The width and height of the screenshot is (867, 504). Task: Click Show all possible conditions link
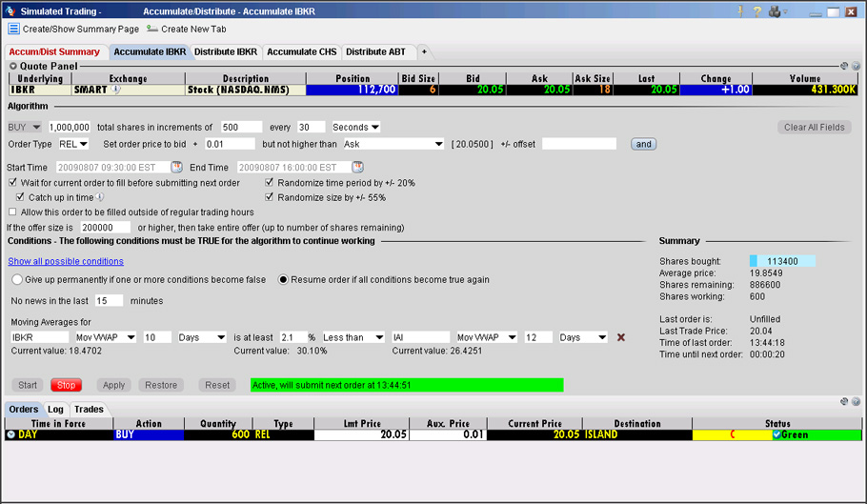pyautogui.click(x=66, y=261)
